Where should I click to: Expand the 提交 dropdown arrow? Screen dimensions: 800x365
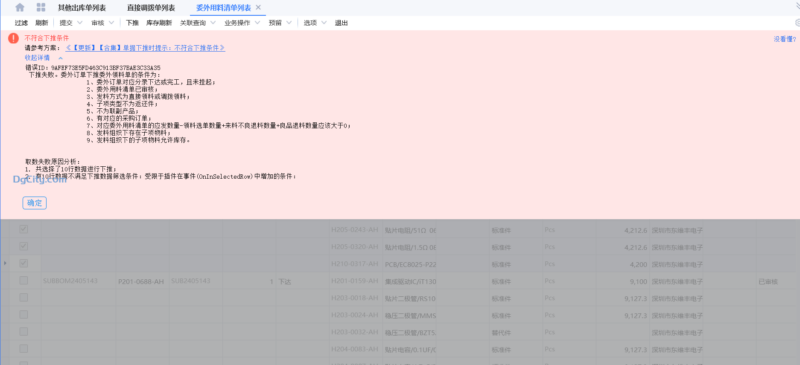(x=80, y=23)
